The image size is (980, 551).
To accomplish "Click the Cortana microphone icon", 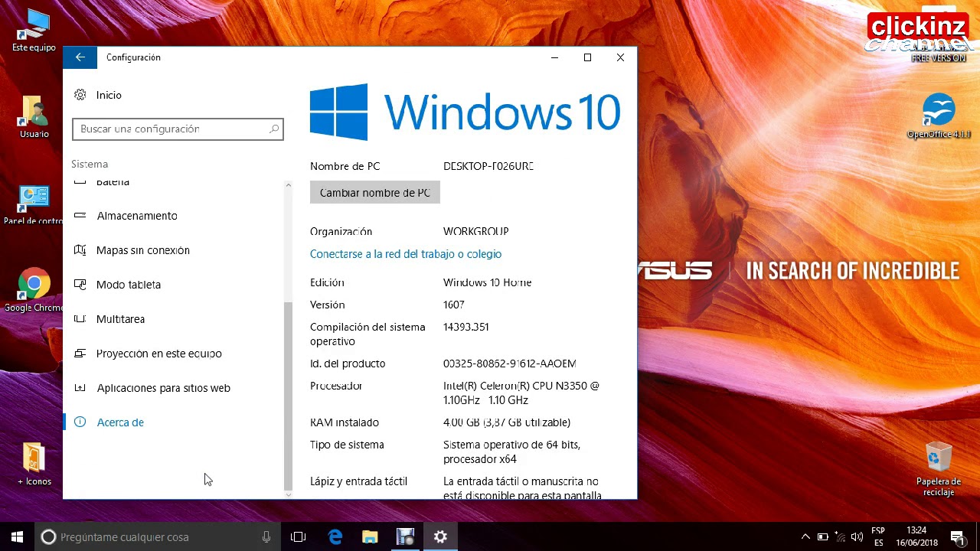I will (x=266, y=537).
